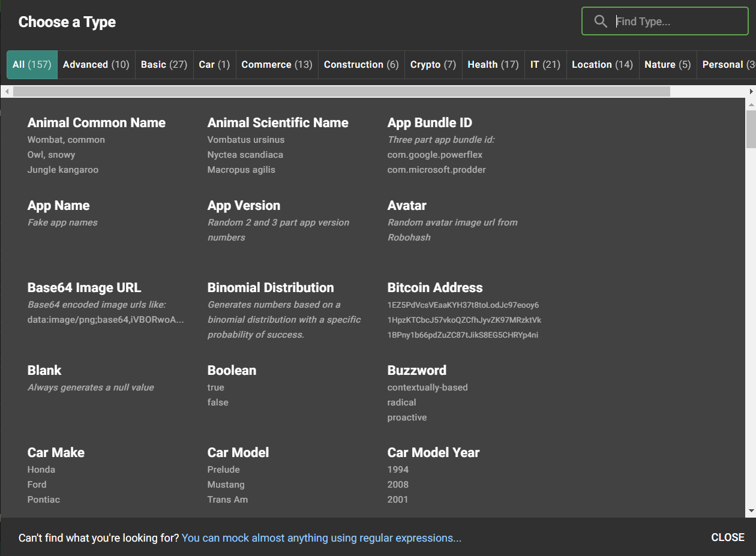
Task: Select the All (157) tab
Action: click(x=32, y=65)
